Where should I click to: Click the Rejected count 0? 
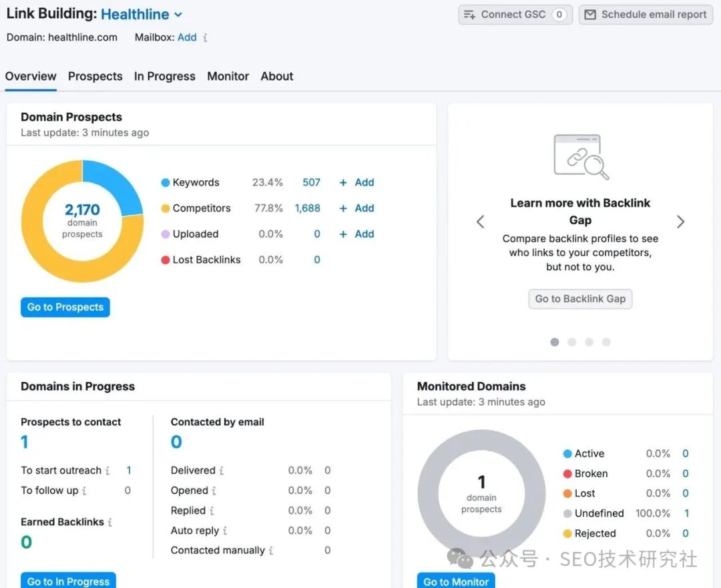[686, 533]
